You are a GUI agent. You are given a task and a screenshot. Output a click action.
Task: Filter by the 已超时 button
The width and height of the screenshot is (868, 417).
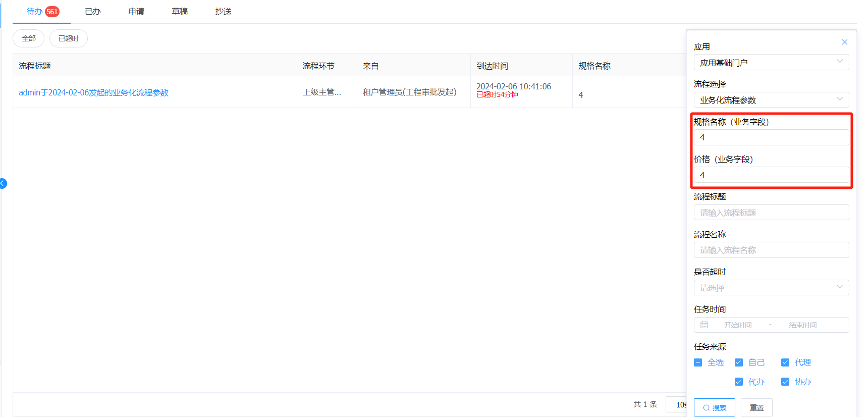pyautogui.click(x=69, y=38)
